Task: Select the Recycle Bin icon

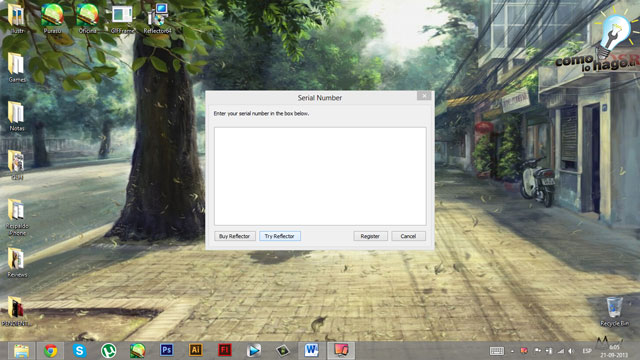Action: click(x=614, y=312)
